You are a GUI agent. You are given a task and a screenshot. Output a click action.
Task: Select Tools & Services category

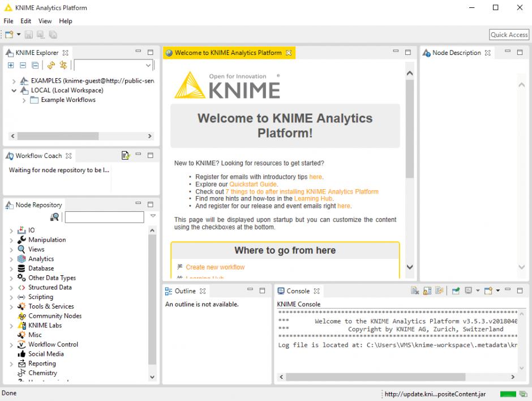[51, 306]
